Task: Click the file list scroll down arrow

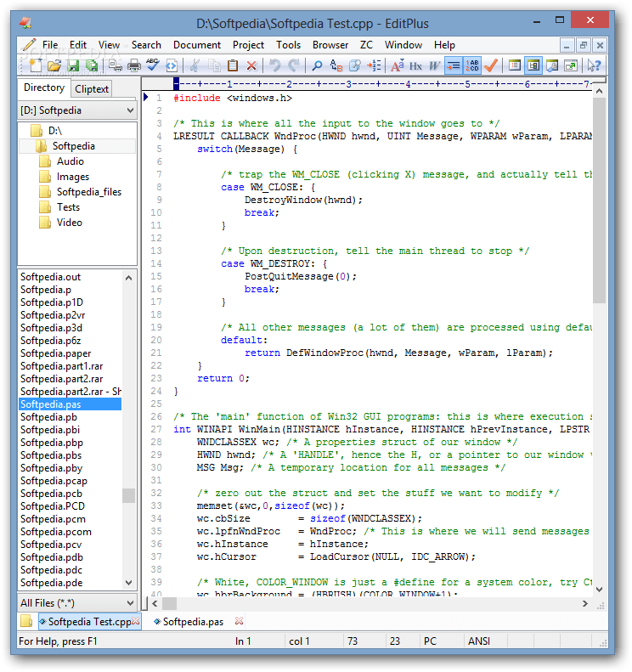Action: [128, 583]
